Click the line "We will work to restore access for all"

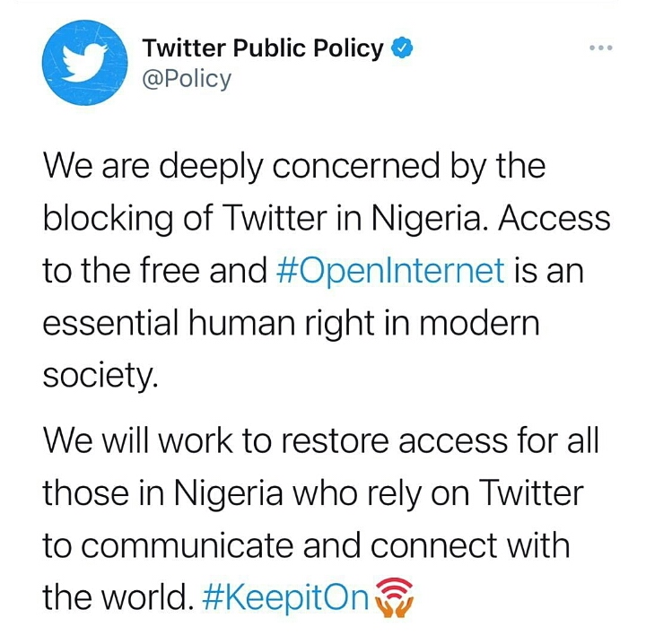click(320, 440)
